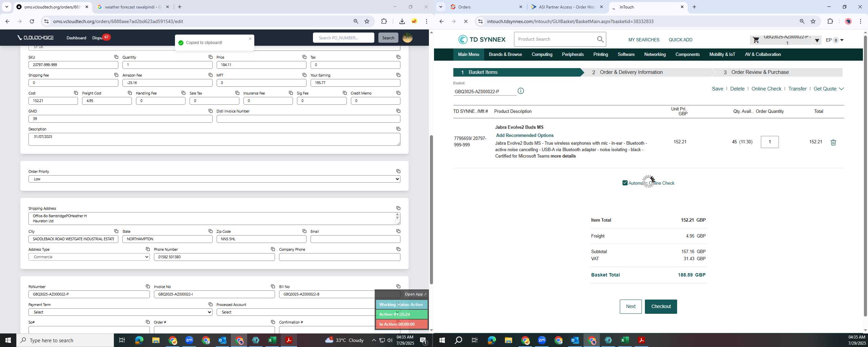Open the Main Menu tab

click(x=468, y=55)
